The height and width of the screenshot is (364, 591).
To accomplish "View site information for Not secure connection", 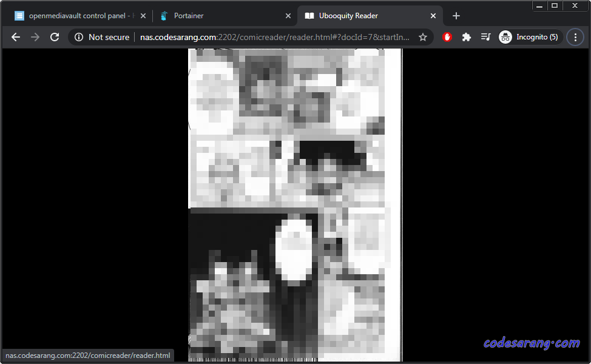I will click(x=79, y=37).
